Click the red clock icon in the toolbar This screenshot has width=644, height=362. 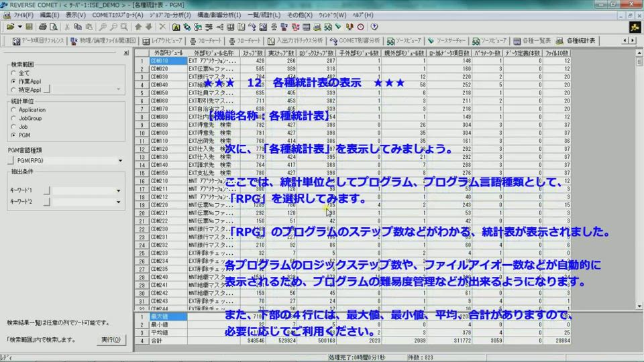(360, 27)
